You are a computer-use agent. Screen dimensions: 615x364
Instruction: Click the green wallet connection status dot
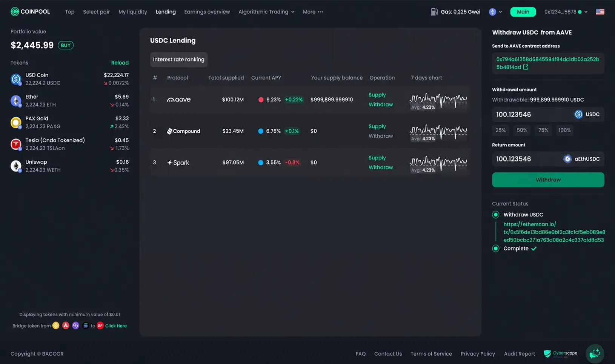pos(580,12)
